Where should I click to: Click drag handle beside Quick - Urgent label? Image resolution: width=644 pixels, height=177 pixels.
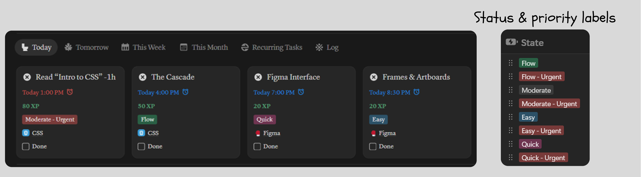510,157
